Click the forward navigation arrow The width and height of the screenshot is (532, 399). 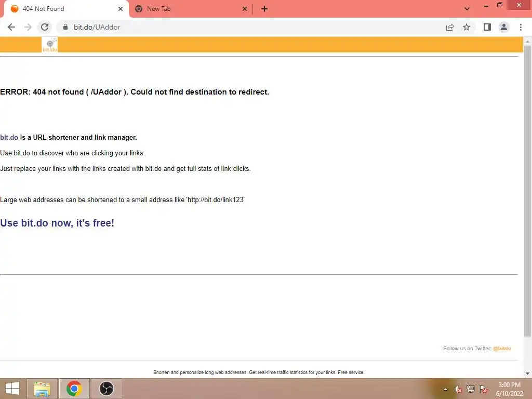28,27
